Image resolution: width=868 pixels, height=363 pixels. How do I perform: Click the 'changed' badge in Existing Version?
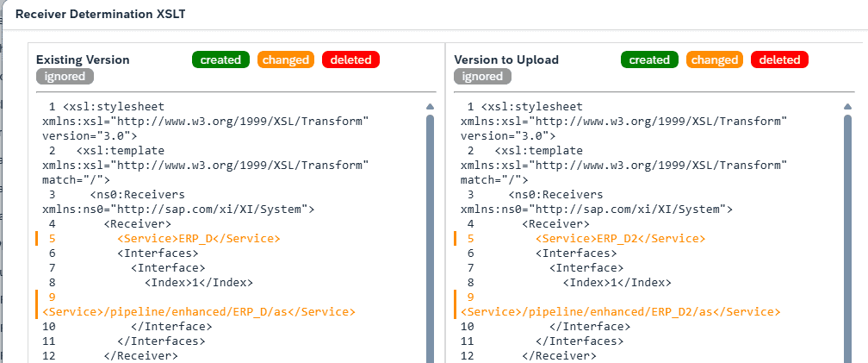pos(286,59)
